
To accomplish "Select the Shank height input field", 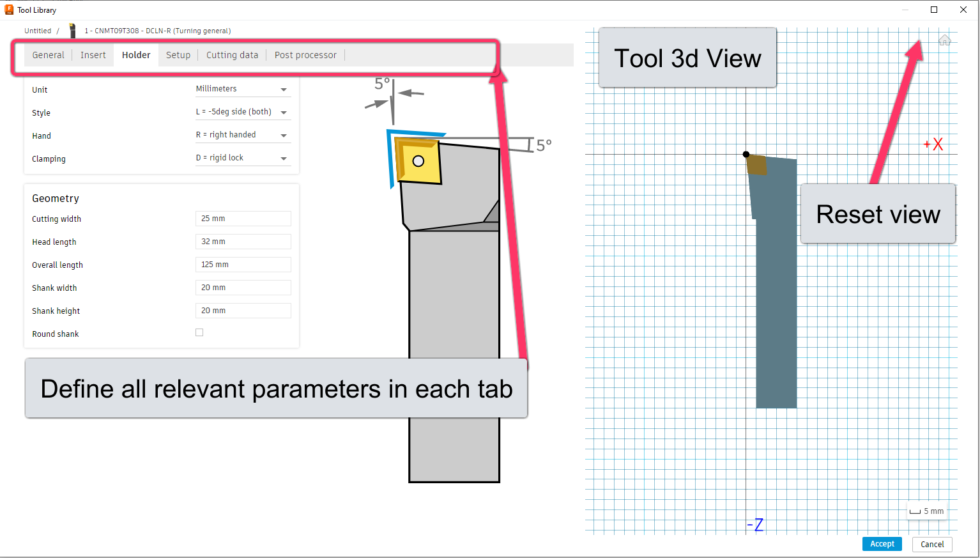I will [x=243, y=310].
